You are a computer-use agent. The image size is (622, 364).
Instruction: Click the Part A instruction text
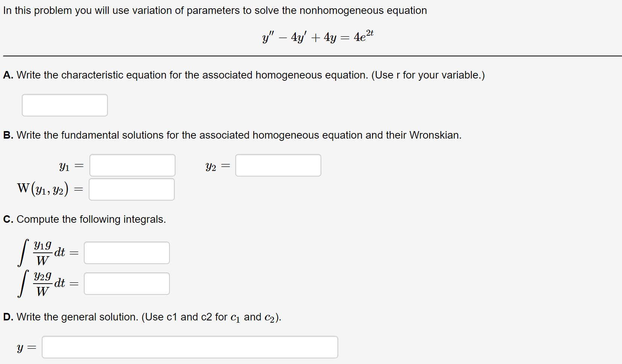point(244,75)
